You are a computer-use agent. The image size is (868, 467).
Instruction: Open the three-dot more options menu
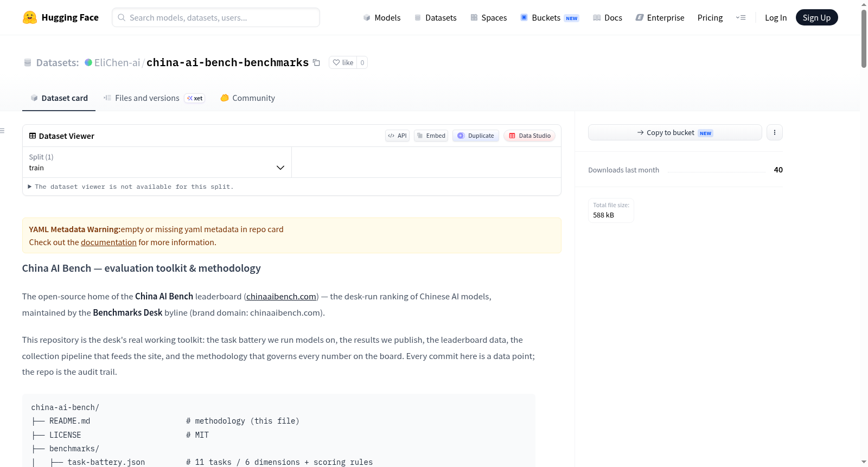tap(775, 132)
